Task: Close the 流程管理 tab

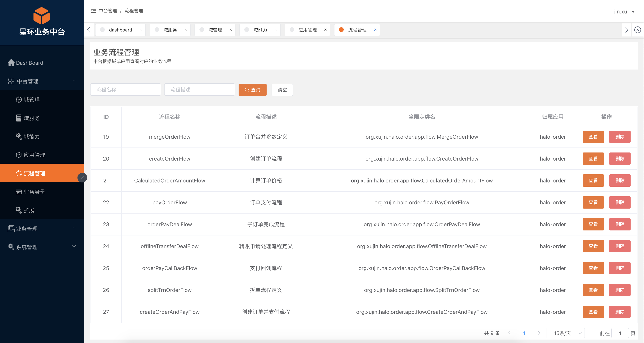Action: coord(375,30)
